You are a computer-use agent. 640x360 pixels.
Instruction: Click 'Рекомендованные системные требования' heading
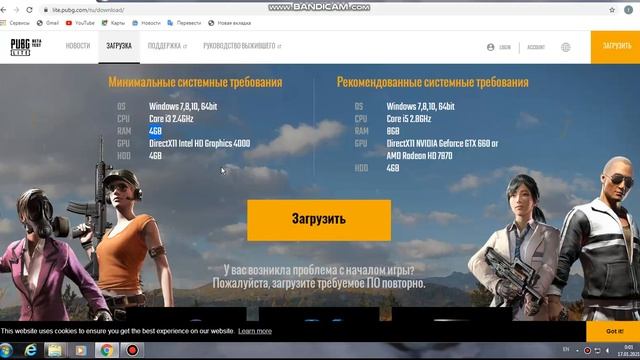(433, 82)
